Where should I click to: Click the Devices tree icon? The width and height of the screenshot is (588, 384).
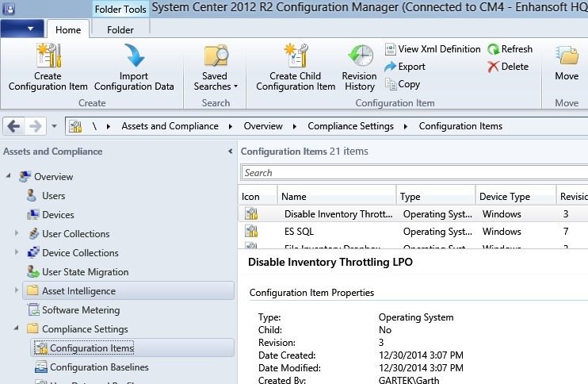pyautogui.click(x=33, y=215)
